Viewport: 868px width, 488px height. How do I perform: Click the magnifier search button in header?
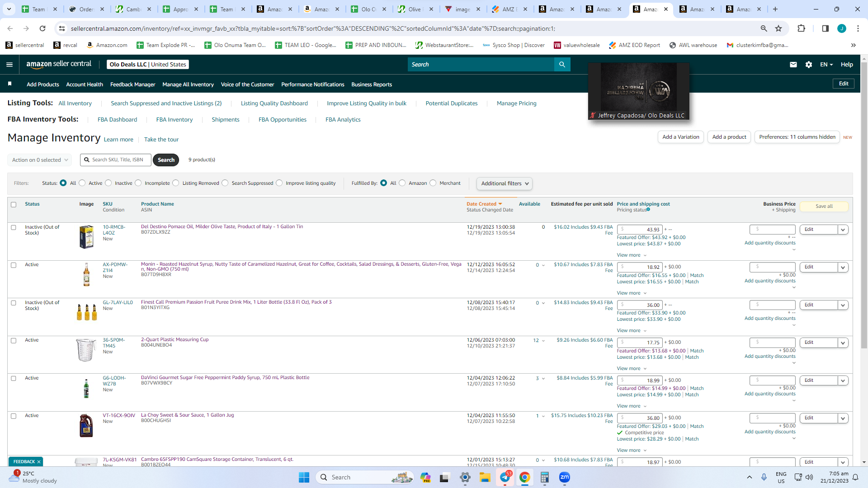562,65
